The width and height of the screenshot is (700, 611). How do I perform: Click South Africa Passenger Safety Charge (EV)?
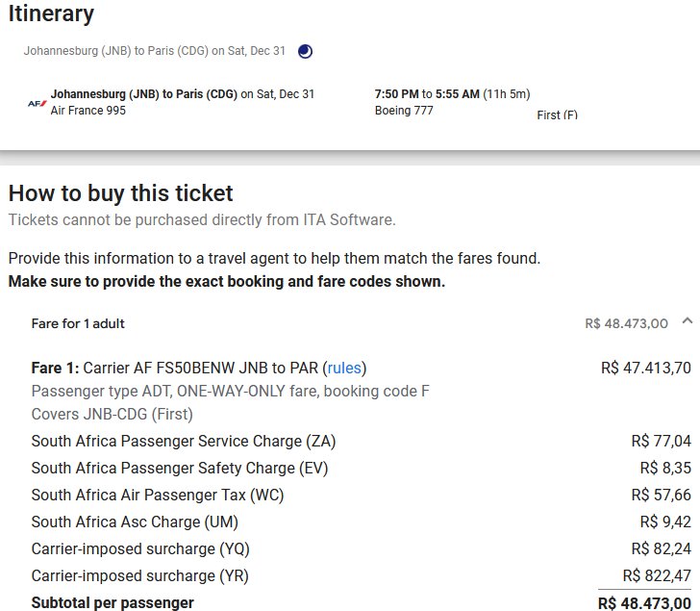click(x=180, y=468)
